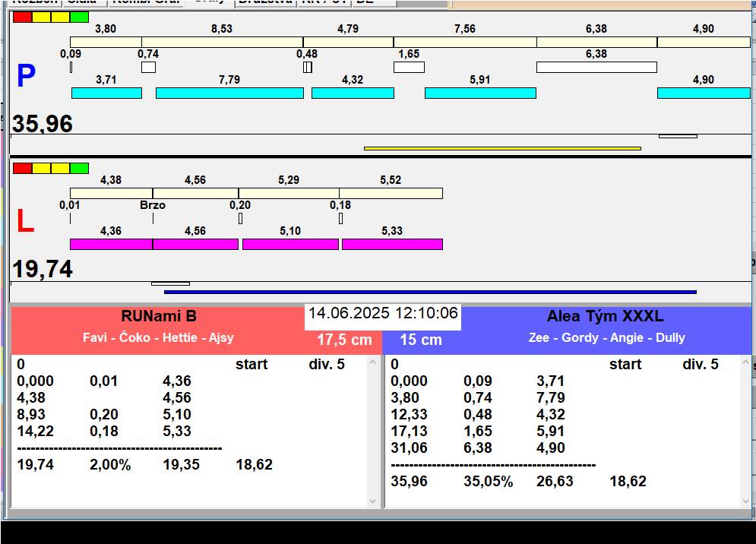Select the cyan 7,79 run bar
This screenshot has height=544, width=756.
[229, 93]
